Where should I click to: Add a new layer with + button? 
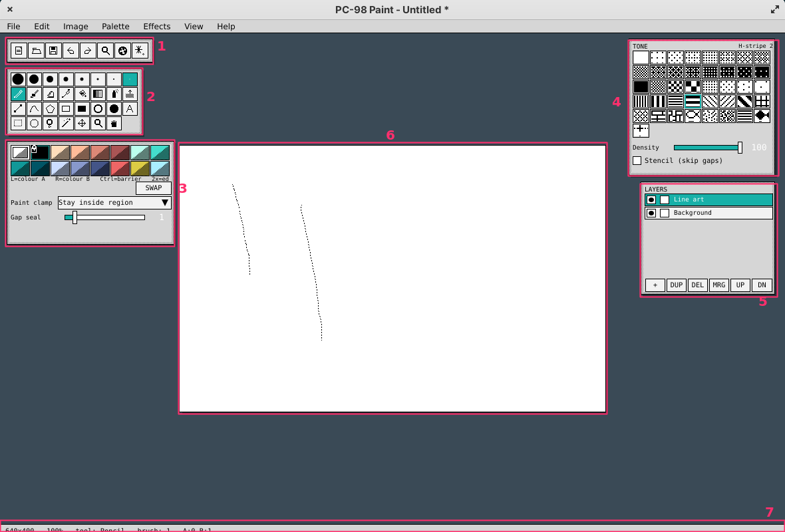[655, 285]
